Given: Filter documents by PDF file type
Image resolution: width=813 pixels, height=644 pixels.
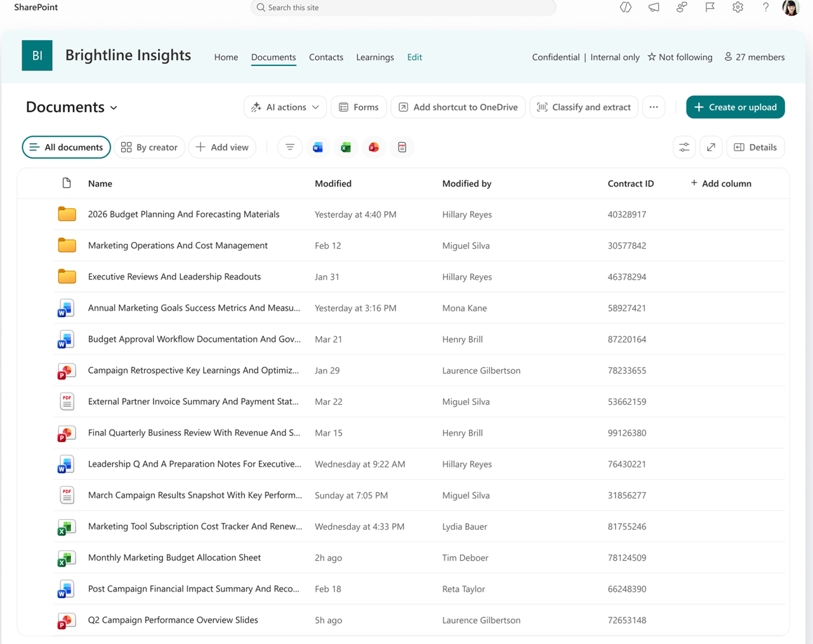Looking at the screenshot, I should pyautogui.click(x=402, y=147).
